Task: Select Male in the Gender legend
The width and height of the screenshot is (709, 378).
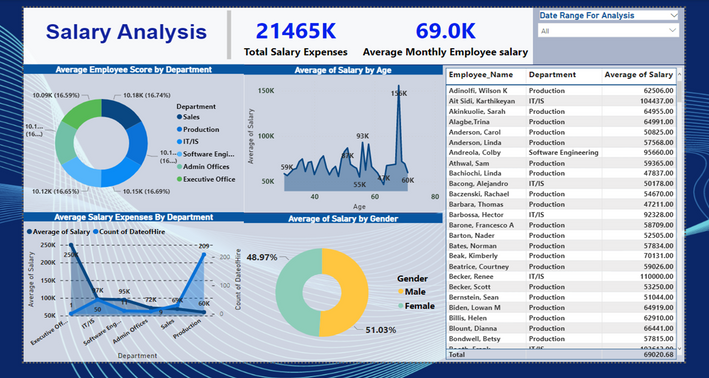Action: (x=411, y=292)
